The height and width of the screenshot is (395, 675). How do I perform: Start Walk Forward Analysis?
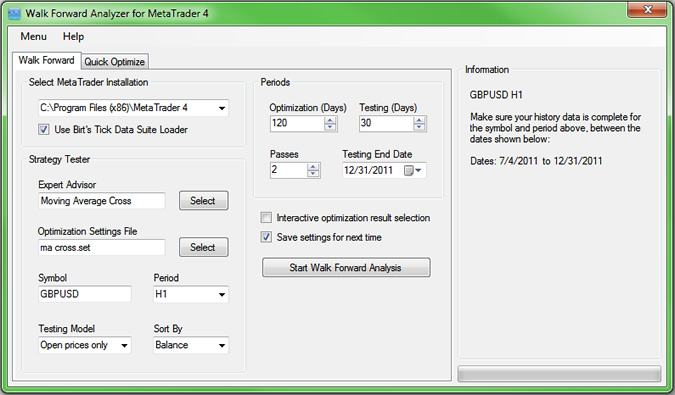pos(346,268)
